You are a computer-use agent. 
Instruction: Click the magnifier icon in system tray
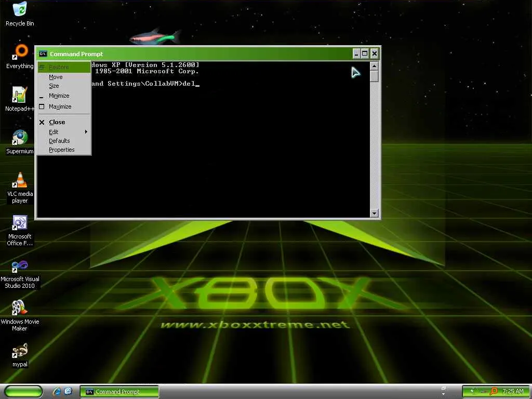494,391
